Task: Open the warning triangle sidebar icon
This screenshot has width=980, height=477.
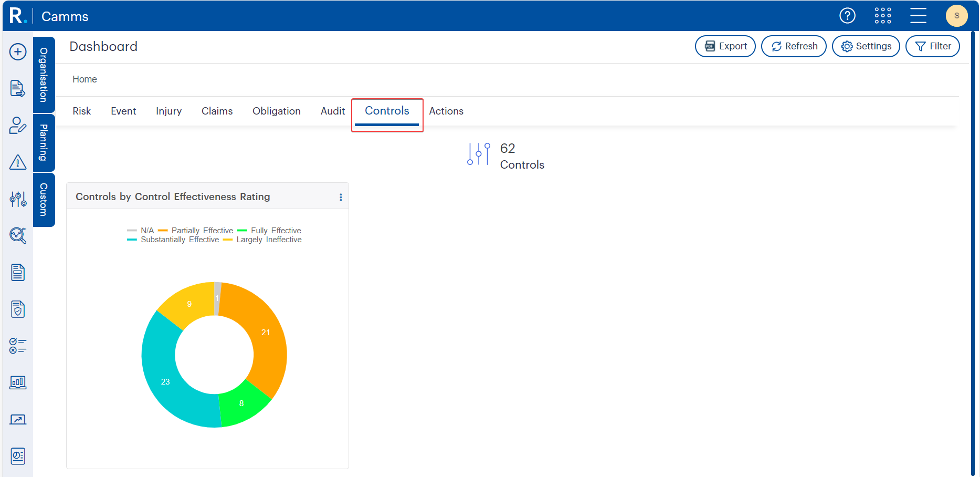Action: tap(18, 162)
